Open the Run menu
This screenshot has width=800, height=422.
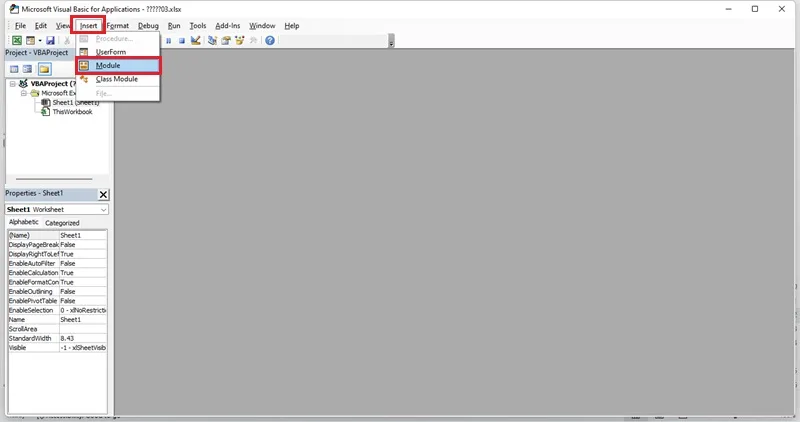pyautogui.click(x=174, y=26)
